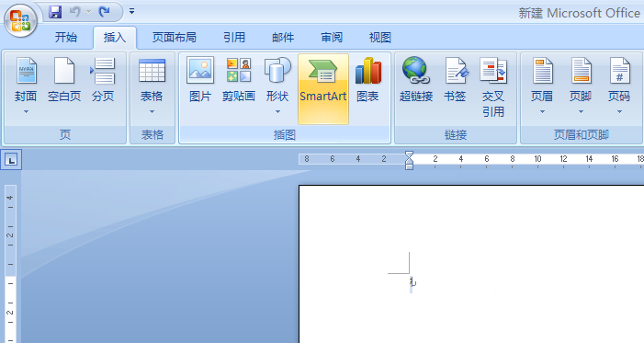The height and width of the screenshot is (343, 644).
Task: Add a 超链接 hyperlink
Action: click(416, 81)
